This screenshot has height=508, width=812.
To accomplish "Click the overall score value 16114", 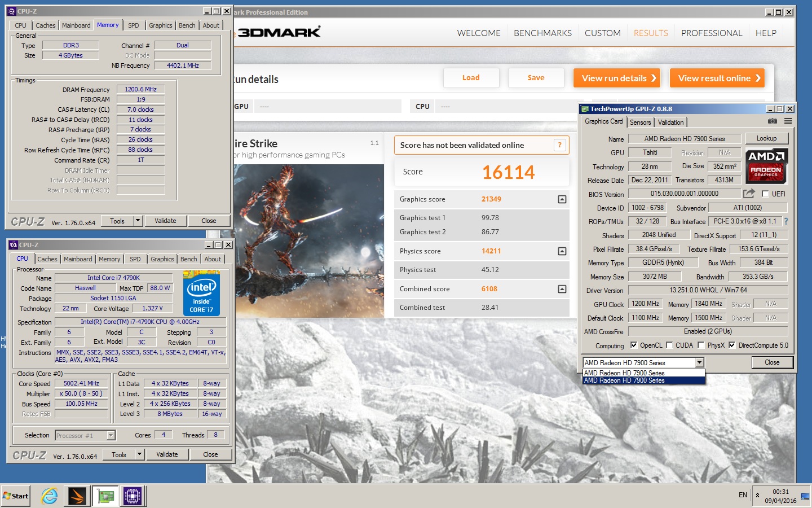I will [x=508, y=172].
